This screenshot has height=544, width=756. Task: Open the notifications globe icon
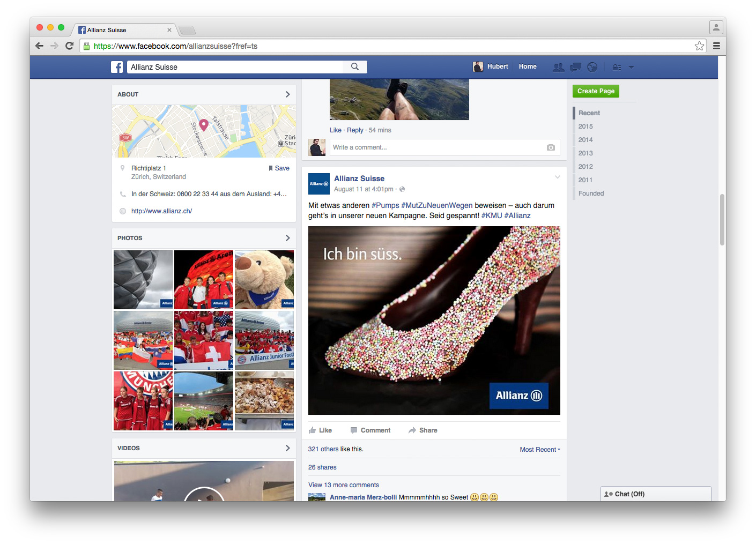(592, 67)
